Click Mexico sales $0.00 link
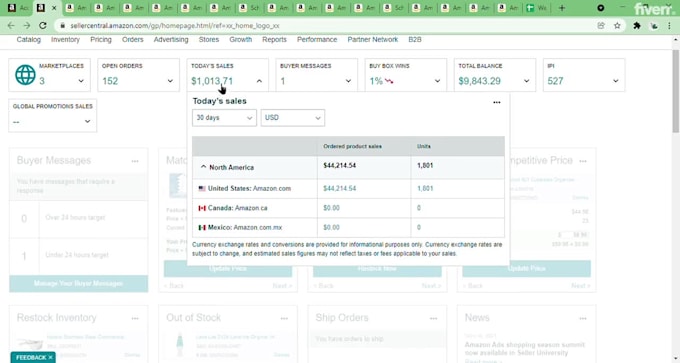This screenshot has height=363, width=680. [331, 228]
